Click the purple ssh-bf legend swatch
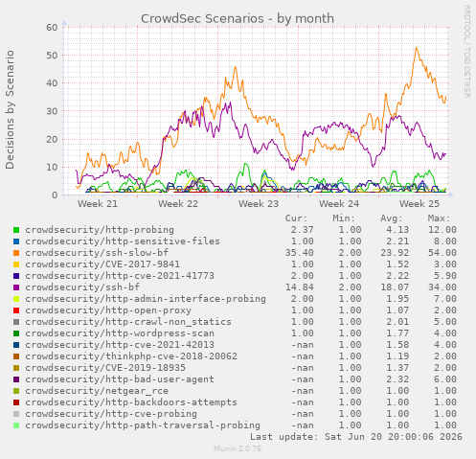 tap(16, 287)
